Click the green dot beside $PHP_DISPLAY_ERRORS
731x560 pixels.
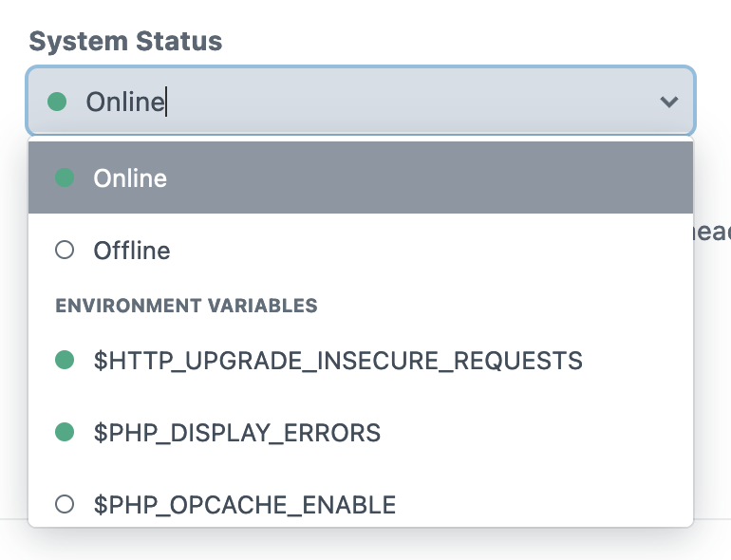click(65, 432)
